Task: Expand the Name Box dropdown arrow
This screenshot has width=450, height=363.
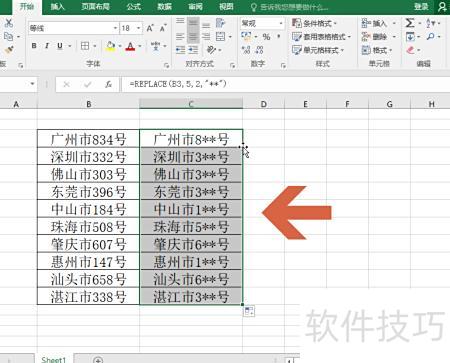Action: tap(32, 84)
